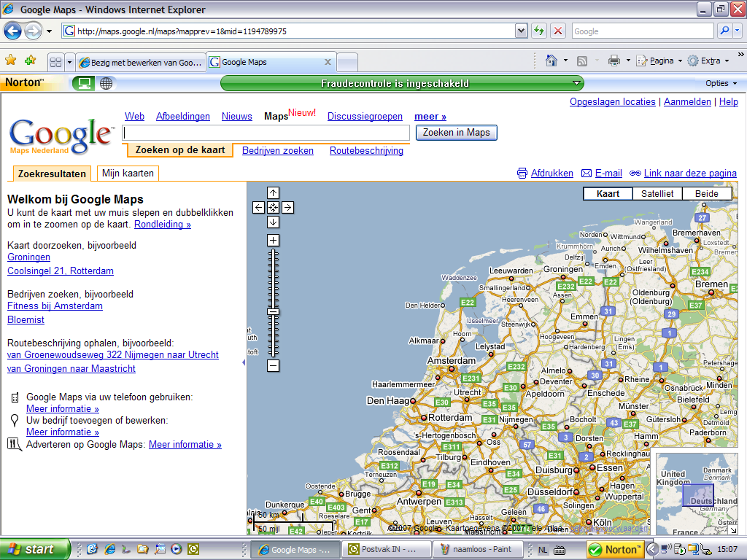Click 'Link naar deze pagina'

pyautogui.click(x=683, y=174)
